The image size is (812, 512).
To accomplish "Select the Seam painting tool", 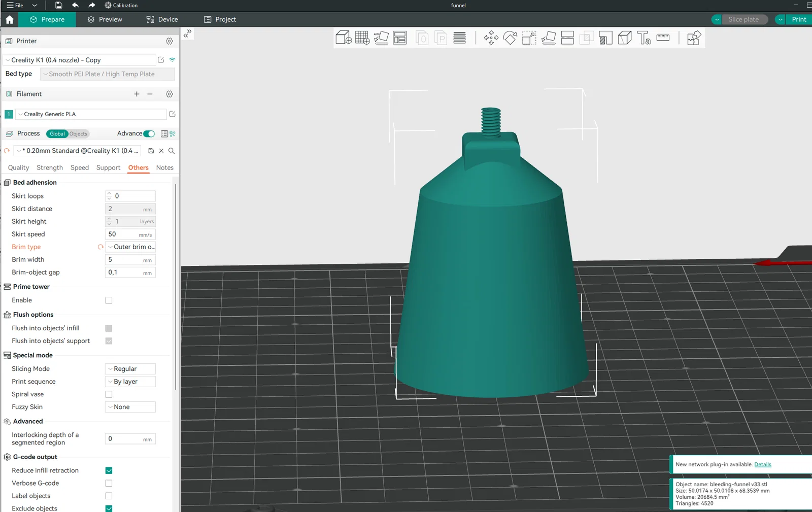I will click(x=625, y=38).
